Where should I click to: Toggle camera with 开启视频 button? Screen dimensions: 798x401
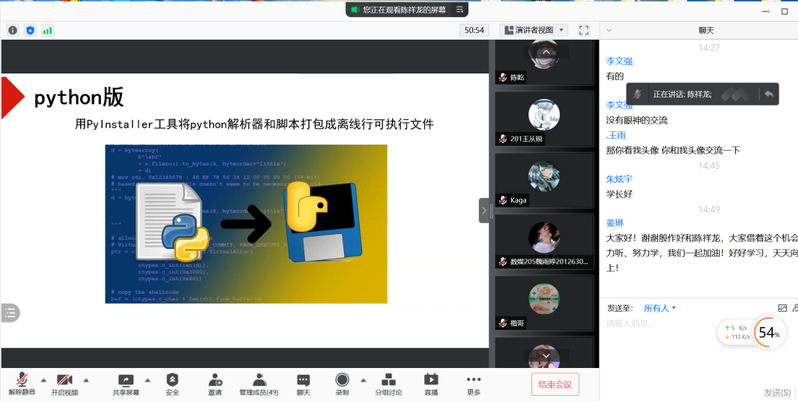click(x=64, y=379)
